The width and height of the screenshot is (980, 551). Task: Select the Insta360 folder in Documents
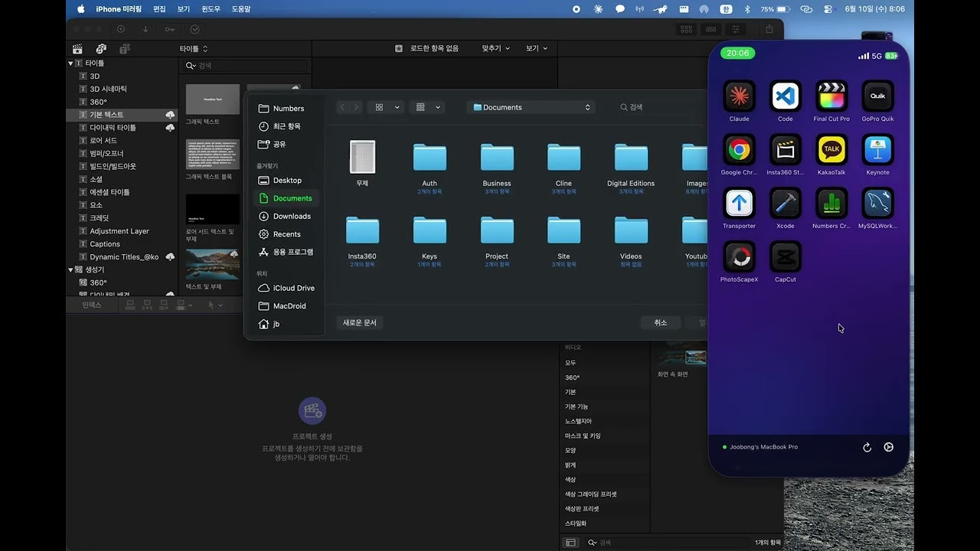[362, 230]
